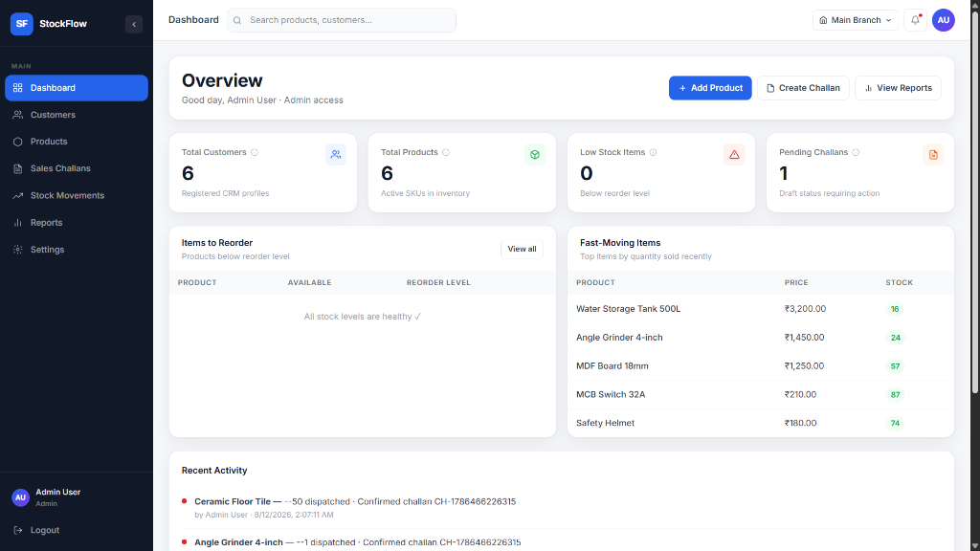Go to Customers in the sidebar
This screenshot has height=551, width=980.
[x=77, y=115]
